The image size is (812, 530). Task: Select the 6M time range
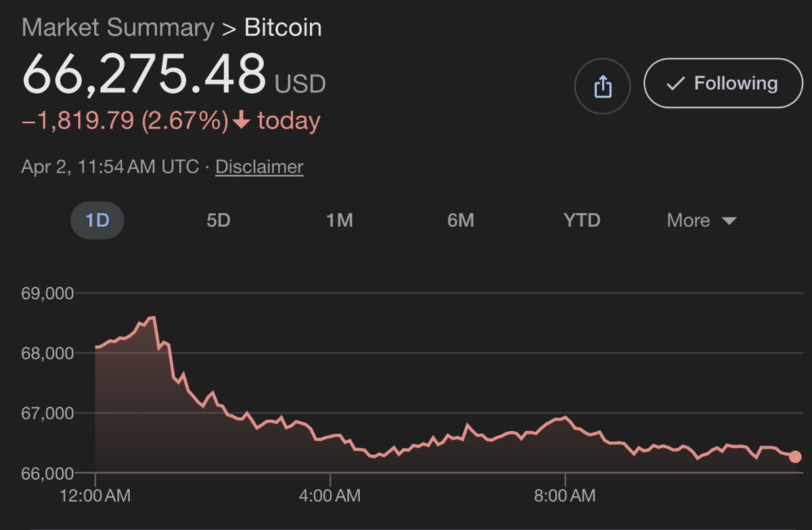460,221
